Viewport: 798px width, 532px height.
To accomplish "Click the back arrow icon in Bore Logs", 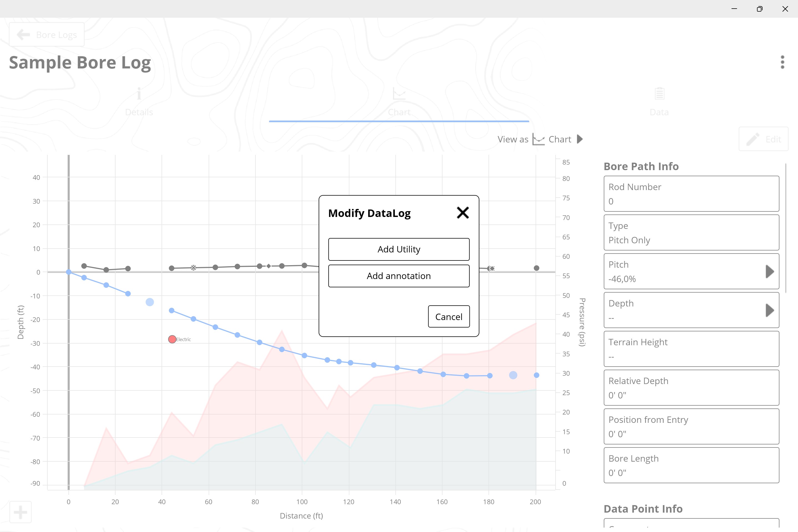I will click(23, 35).
